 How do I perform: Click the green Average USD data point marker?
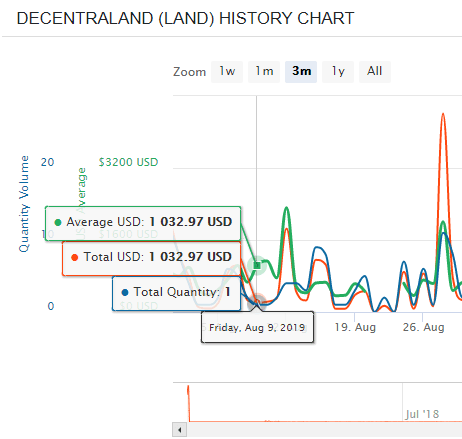[x=257, y=265]
